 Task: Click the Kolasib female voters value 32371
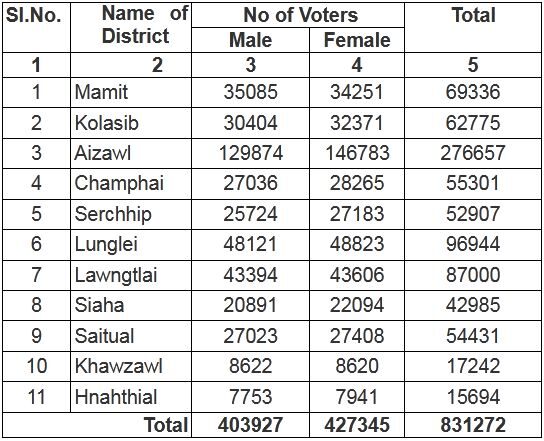[x=357, y=123]
